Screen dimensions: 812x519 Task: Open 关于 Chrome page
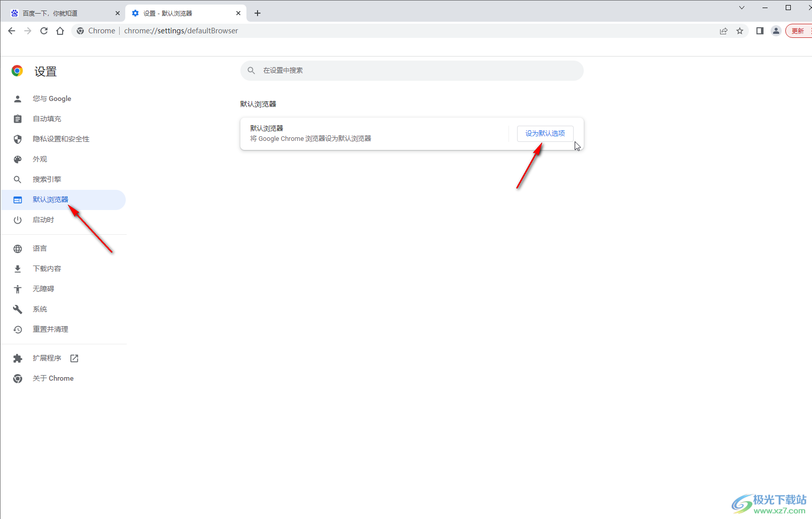(x=63, y=379)
